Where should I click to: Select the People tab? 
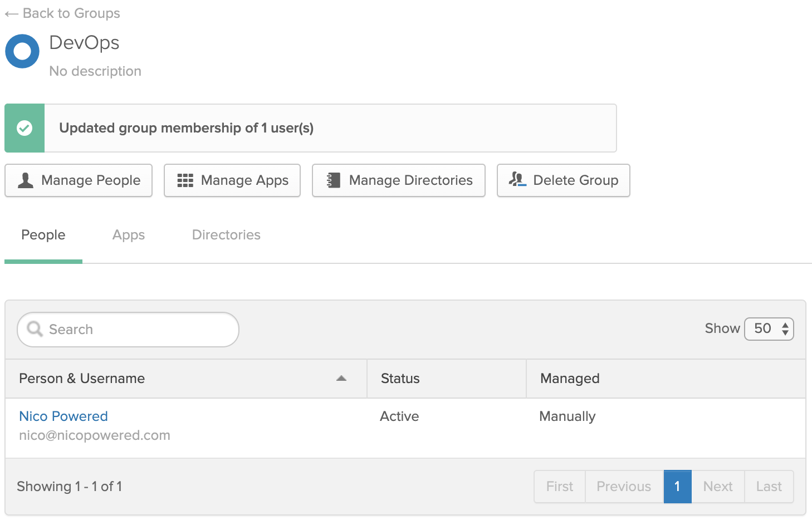point(43,235)
